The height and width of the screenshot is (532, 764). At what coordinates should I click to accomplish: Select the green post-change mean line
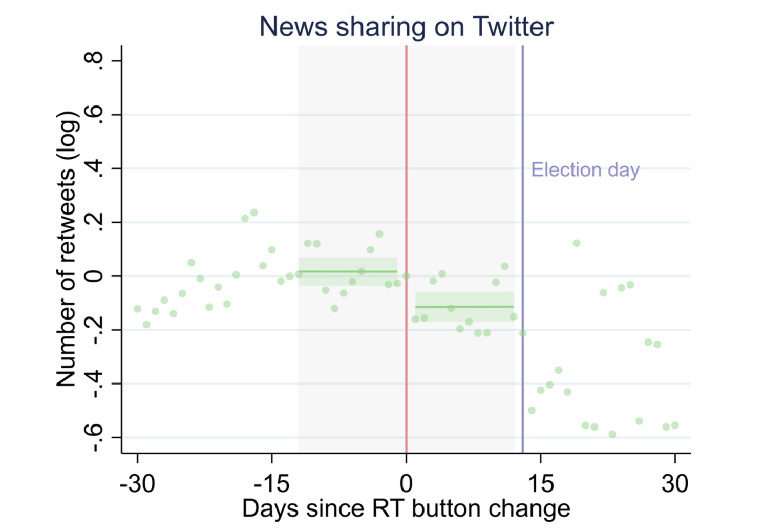[x=464, y=307]
